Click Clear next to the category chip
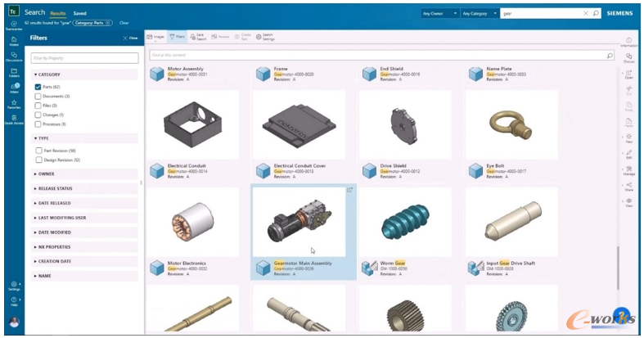644x338 pixels. click(x=124, y=23)
